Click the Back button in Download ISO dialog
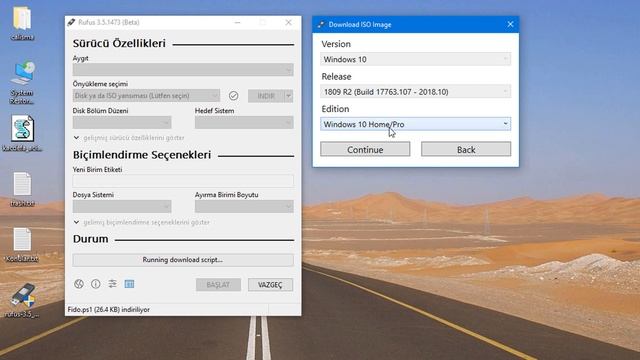The width and height of the screenshot is (640, 360). (466, 149)
